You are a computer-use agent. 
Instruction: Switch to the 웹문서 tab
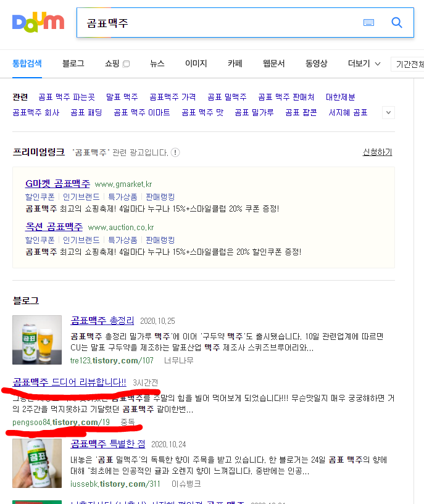pyautogui.click(x=274, y=64)
